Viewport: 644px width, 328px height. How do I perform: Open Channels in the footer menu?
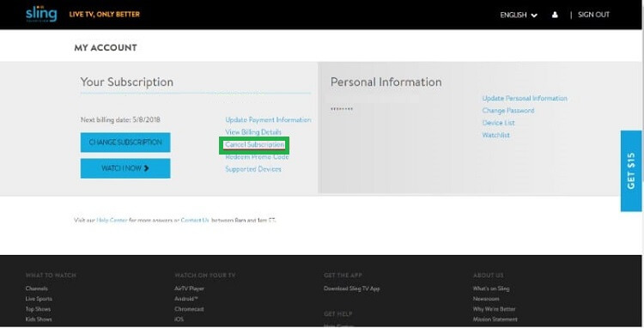[37, 289]
